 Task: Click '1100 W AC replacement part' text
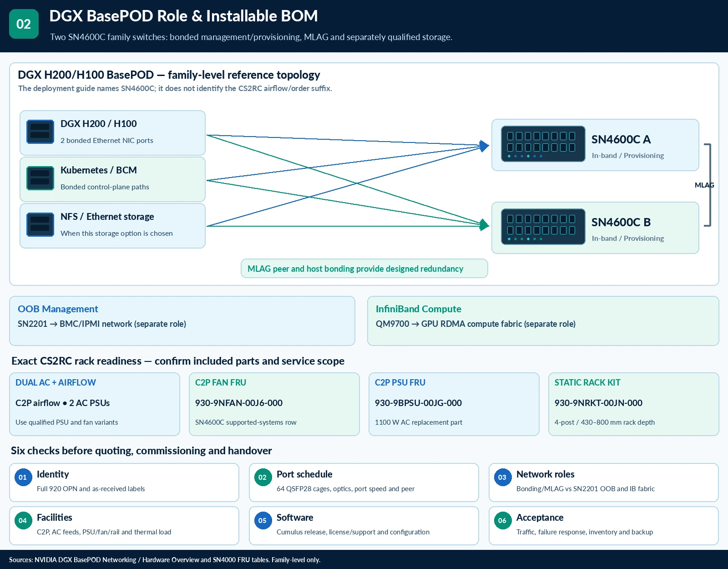point(419,422)
